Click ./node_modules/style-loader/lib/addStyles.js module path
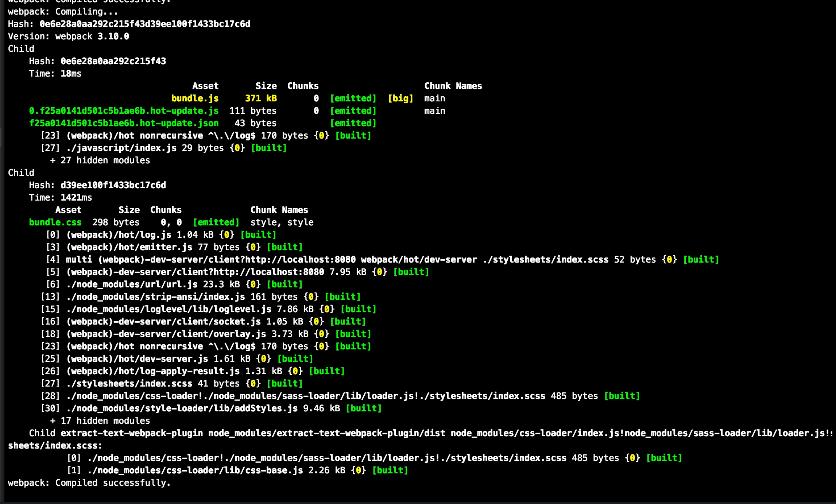Screen dimensions: 836x504 (182, 408)
